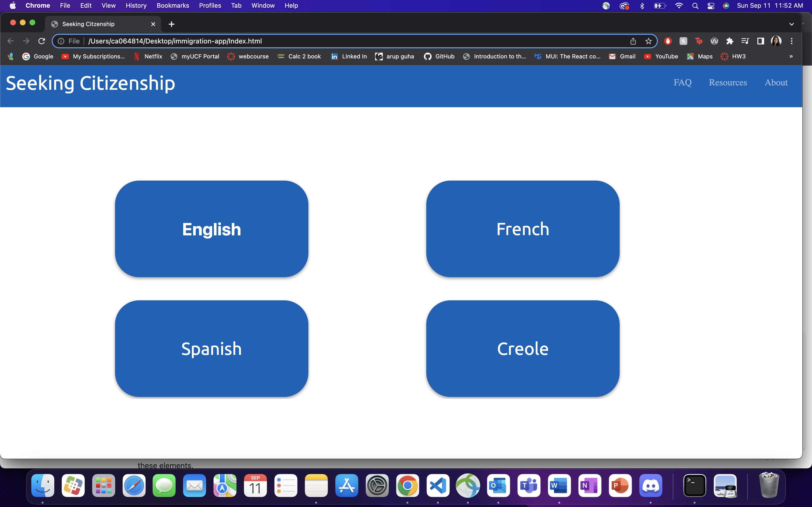Open the Resources nav link

click(727, 83)
